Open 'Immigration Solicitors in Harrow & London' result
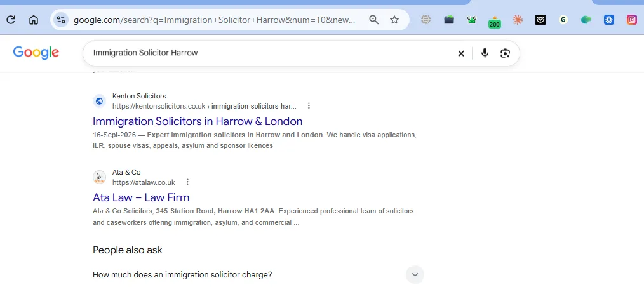This screenshot has width=644, height=287. tap(198, 121)
